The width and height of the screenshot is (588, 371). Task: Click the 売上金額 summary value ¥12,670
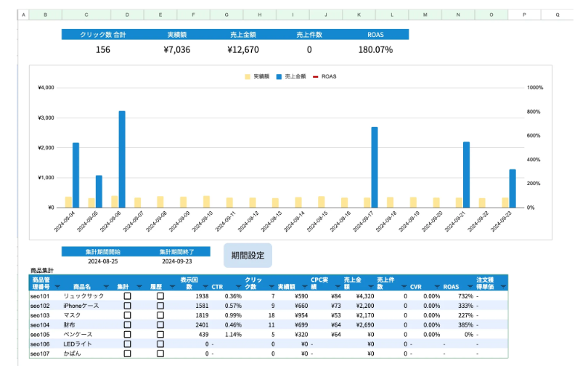click(243, 50)
